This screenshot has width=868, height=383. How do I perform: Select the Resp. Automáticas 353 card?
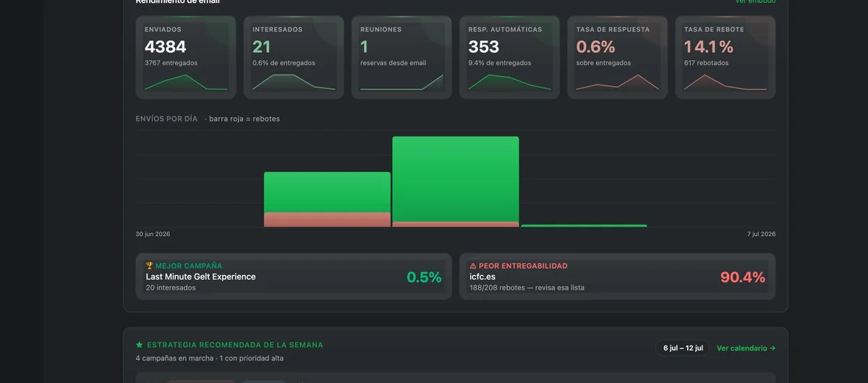point(509,57)
